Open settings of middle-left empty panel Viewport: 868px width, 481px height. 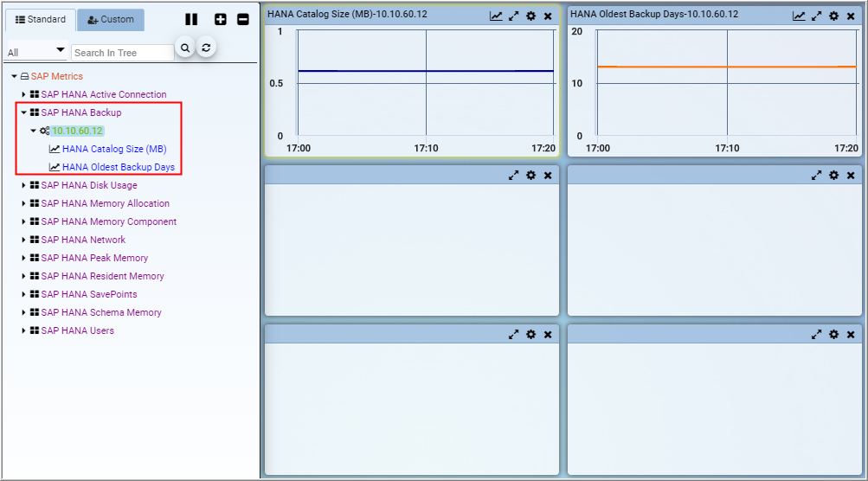(530, 176)
